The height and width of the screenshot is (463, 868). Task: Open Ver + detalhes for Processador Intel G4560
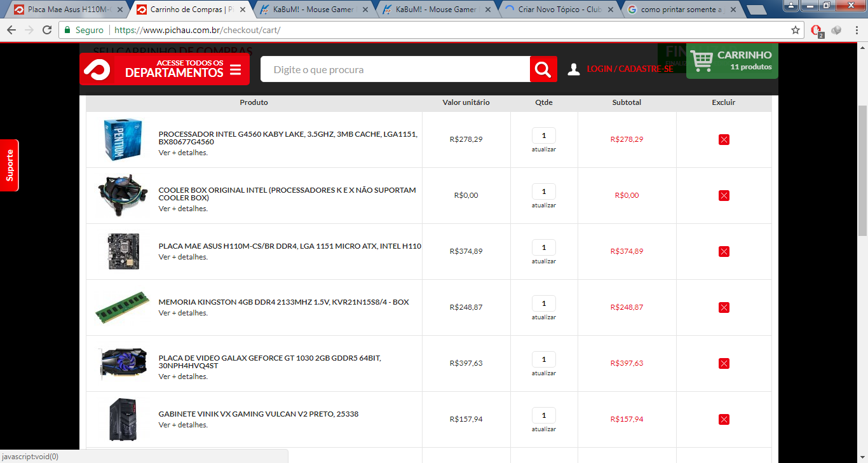click(x=183, y=153)
